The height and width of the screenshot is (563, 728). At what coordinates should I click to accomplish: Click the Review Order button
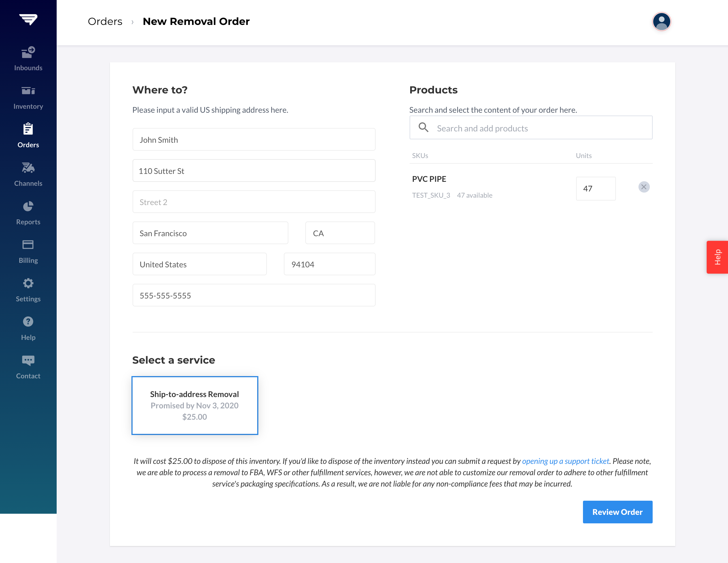click(617, 512)
